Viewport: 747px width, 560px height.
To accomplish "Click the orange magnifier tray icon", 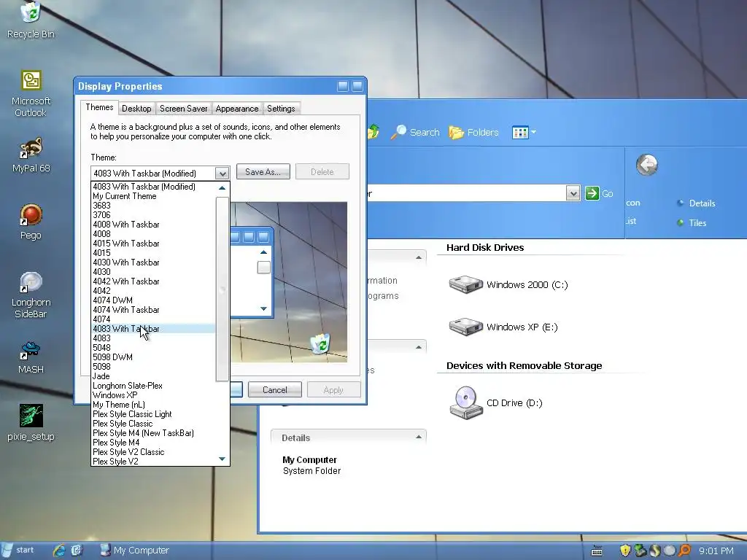I will coord(684,551).
